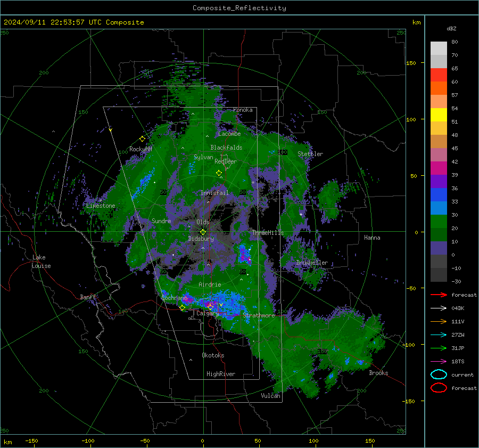
Task: Click the dark gray -30 to -10 swatch
Action: [x=439, y=275]
